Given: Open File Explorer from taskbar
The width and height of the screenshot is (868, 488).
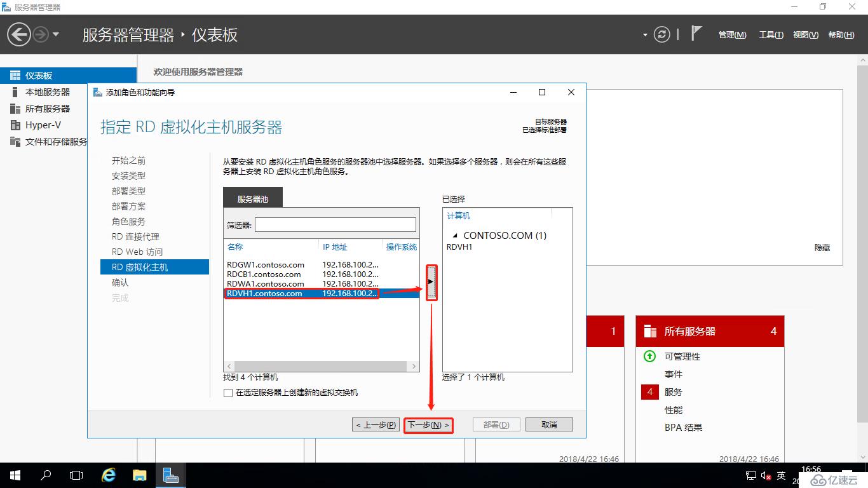Looking at the screenshot, I should click(139, 475).
